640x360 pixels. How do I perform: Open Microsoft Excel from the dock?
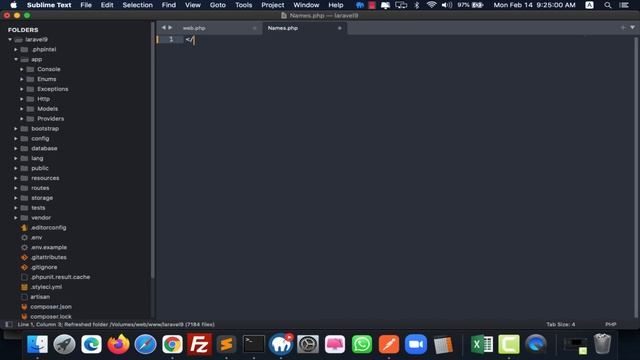(482, 344)
